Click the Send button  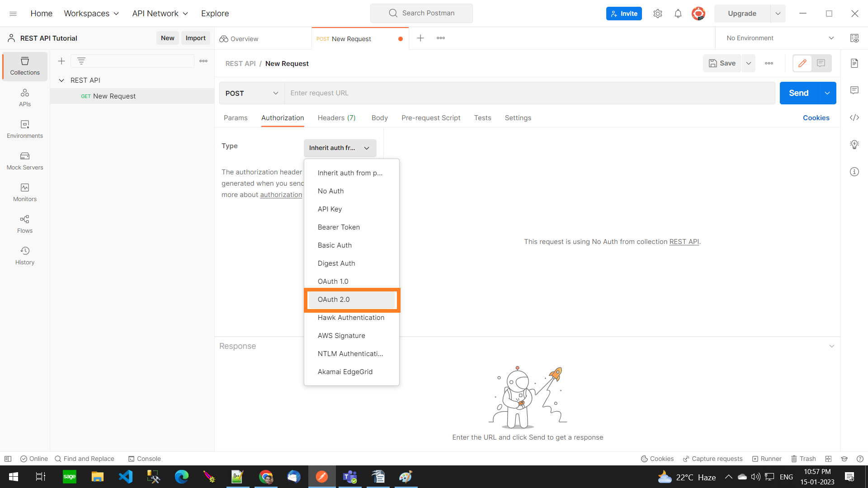tap(798, 93)
